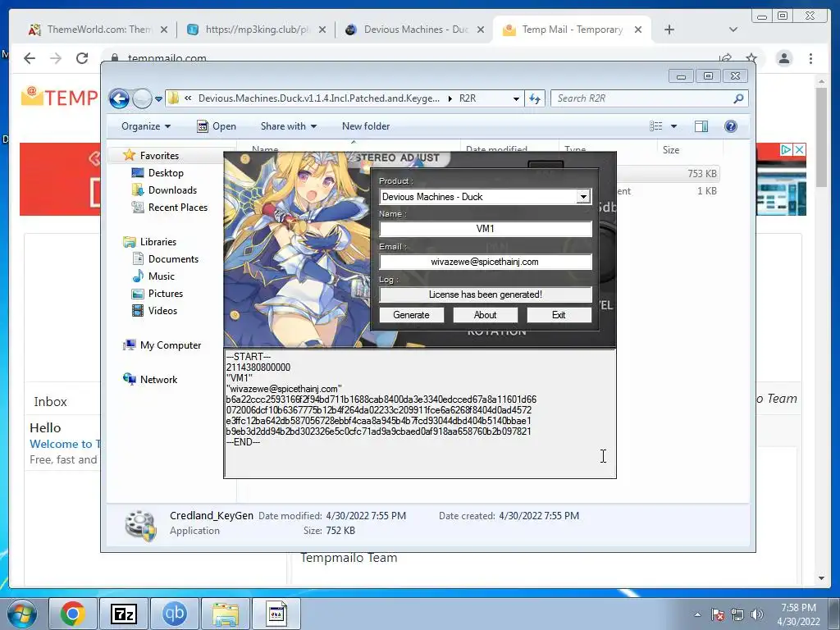Select My Computer in navigation pane
The height and width of the screenshot is (630, 840).
point(171,345)
